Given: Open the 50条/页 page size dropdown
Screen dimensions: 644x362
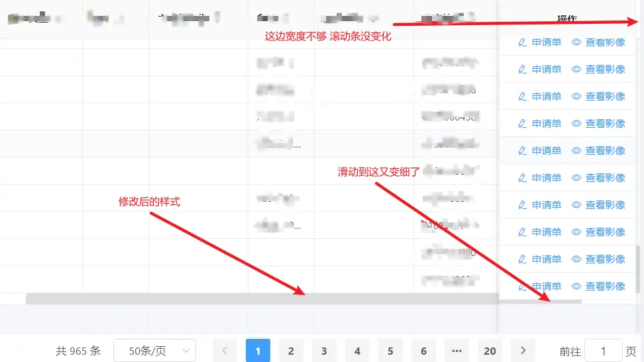Looking at the screenshot, I should (155, 351).
